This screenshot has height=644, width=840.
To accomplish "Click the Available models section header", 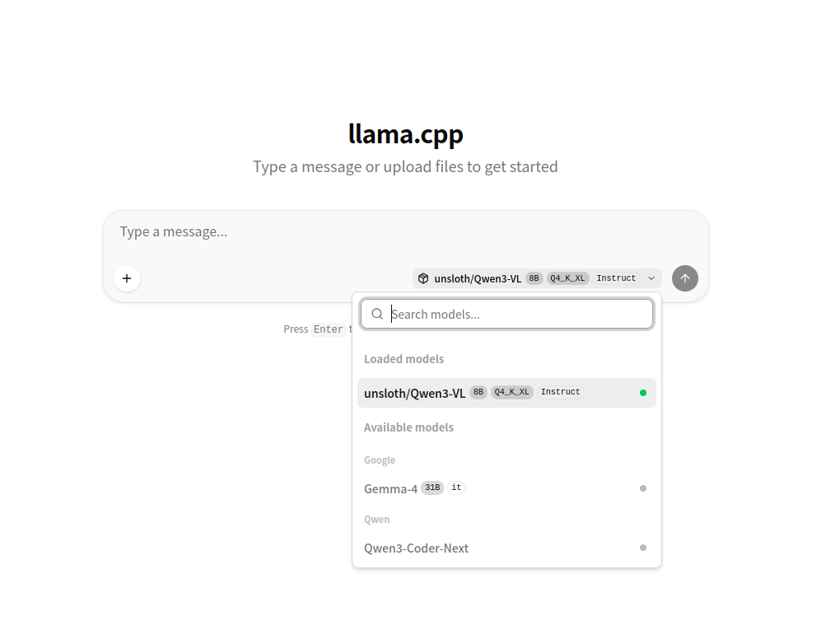I will pos(408,427).
